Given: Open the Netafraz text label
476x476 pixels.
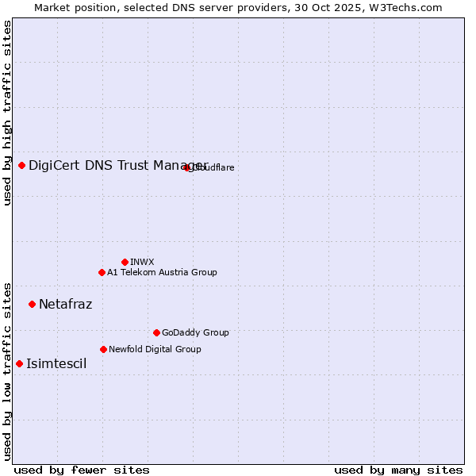Looking at the screenshot, I should pyautogui.click(x=65, y=304).
